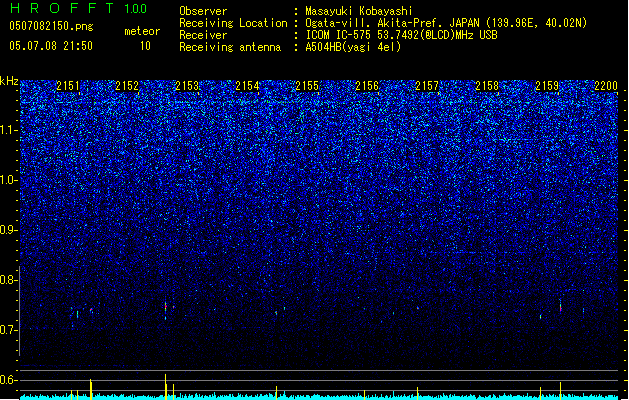The image size is (629, 400).
Task: Click the 0.8 frequency axis label
Action: pos(8,280)
